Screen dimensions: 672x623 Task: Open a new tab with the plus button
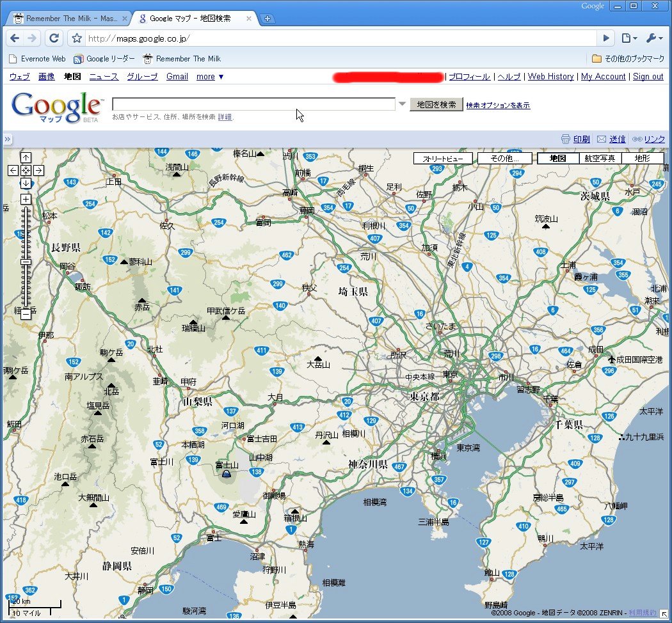pos(268,19)
